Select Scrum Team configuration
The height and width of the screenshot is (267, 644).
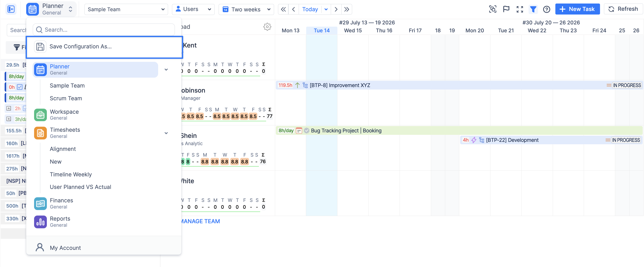pos(66,98)
